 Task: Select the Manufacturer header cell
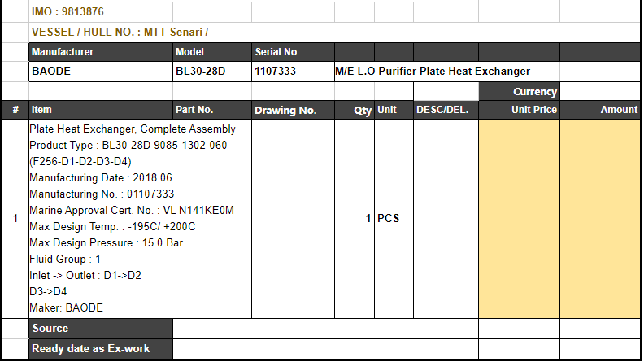[x=101, y=52]
